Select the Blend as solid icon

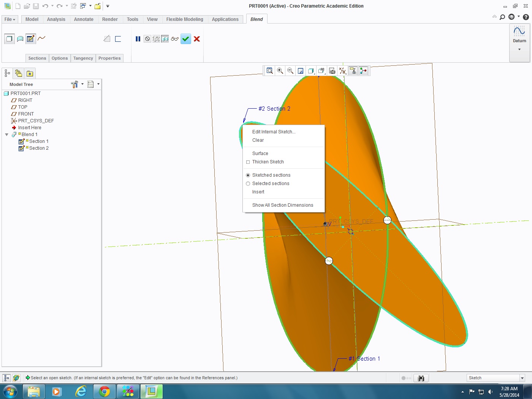[9, 39]
